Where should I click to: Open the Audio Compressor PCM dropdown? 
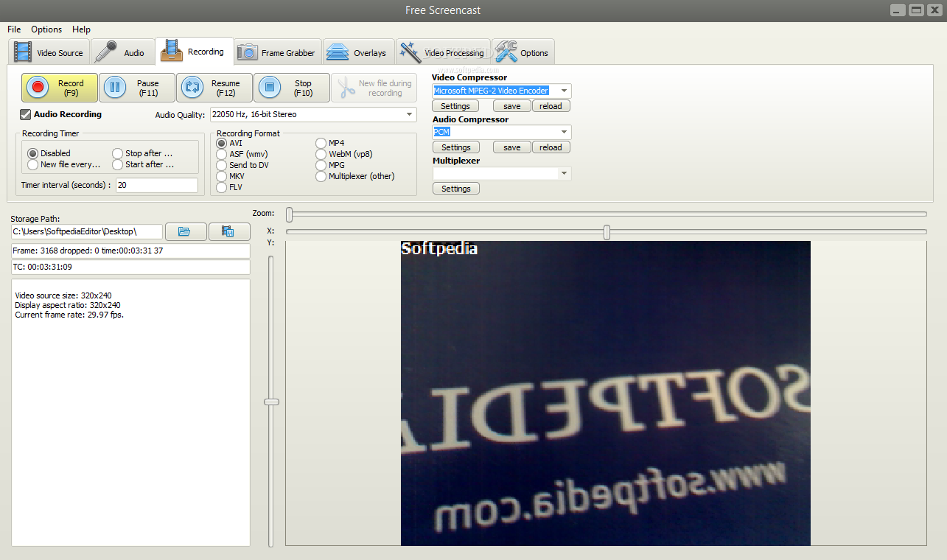pyautogui.click(x=502, y=132)
